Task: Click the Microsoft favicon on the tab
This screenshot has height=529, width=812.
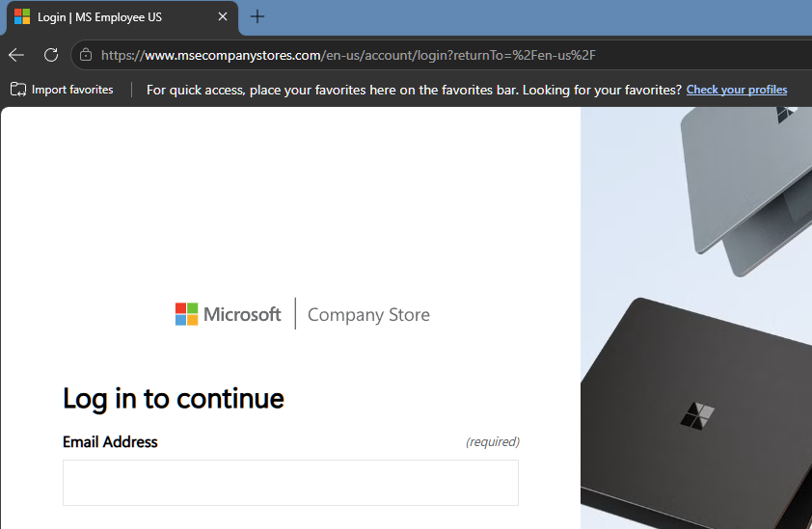Action: pos(22,17)
